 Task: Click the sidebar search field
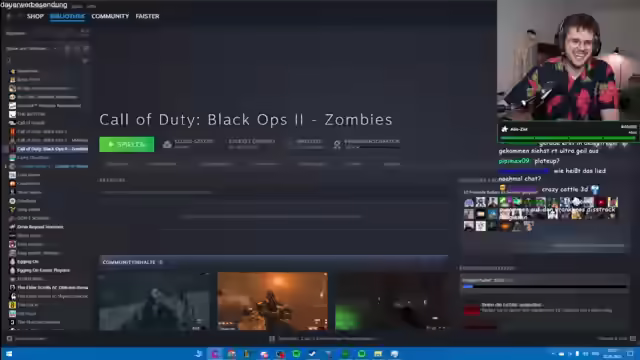[x=43, y=61]
